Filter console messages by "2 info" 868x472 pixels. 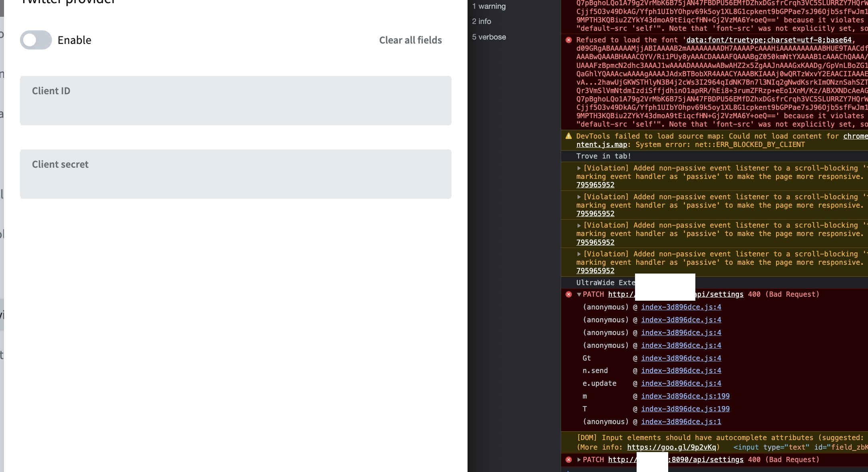(x=482, y=21)
